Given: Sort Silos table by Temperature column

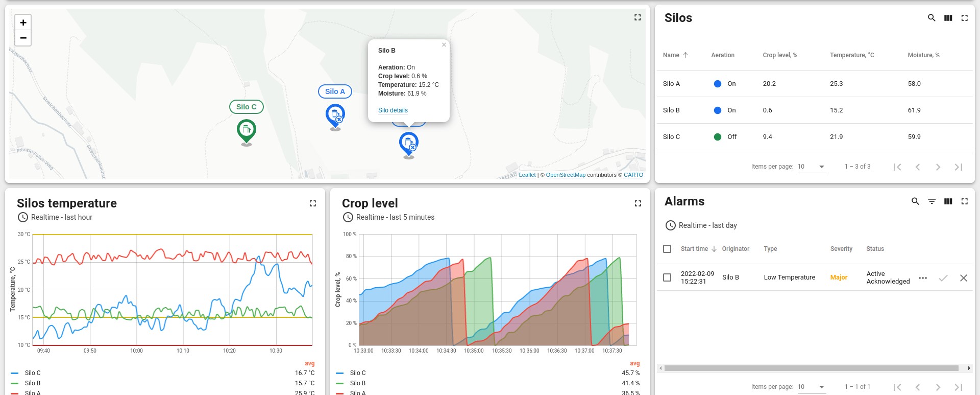Looking at the screenshot, I should (x=852, y=55).
